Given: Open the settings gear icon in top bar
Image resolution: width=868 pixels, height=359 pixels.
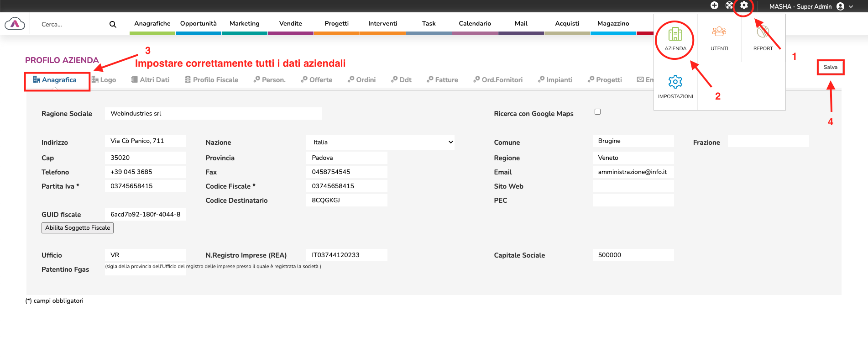Looking at the screenshot, I should 744,5.
